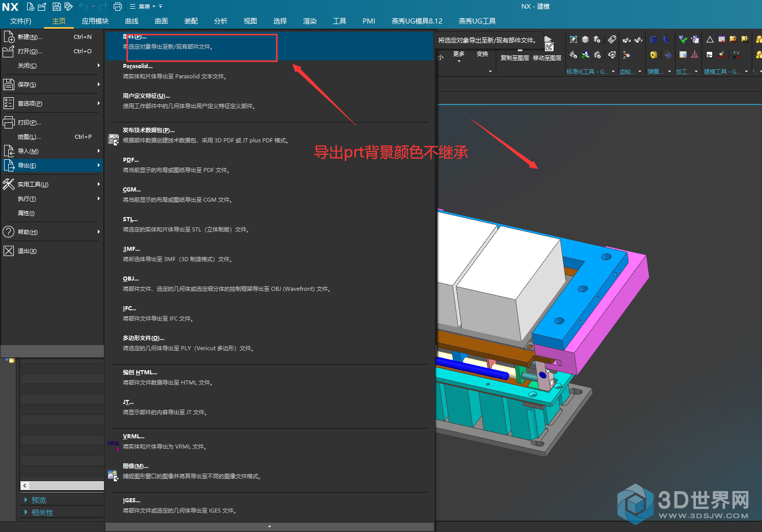
Task: Open the 导入(M) submenu
Action: (x=52, y=151)
